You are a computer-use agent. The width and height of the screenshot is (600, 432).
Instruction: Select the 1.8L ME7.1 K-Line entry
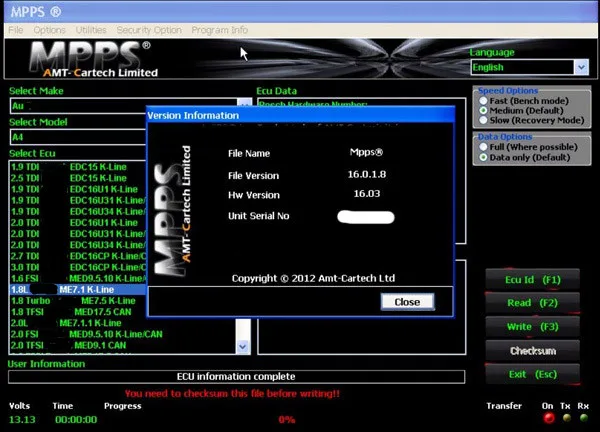pyautogui.click(x=78, y=290)
